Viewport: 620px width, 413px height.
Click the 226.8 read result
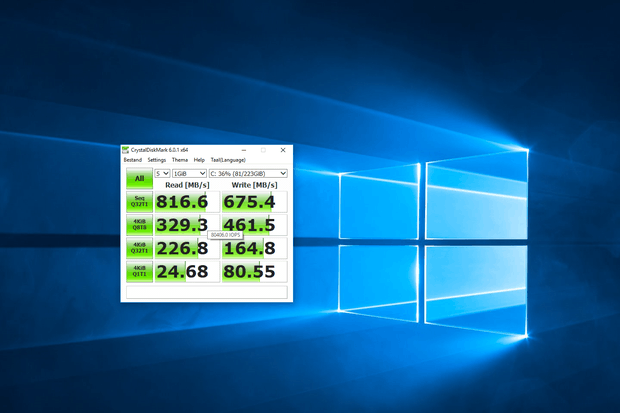(x=187, y=248)
